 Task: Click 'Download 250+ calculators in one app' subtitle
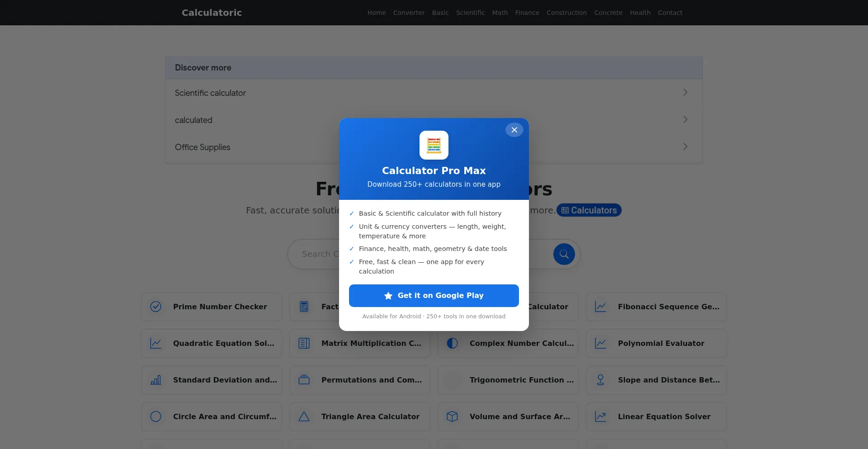pyautogui.click(x=434, y=184)
